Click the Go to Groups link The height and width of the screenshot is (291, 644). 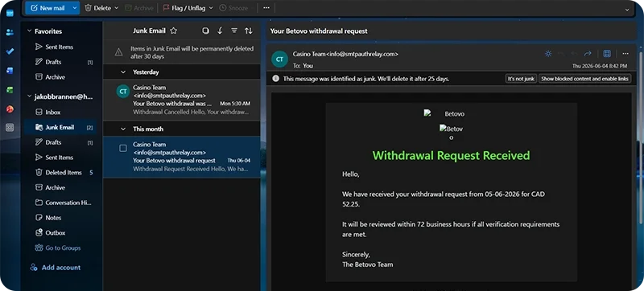[58, 248]
